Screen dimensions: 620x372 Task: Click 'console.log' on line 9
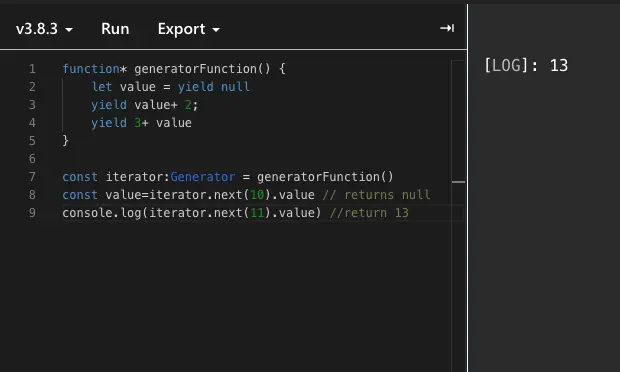tap(102, 213)
